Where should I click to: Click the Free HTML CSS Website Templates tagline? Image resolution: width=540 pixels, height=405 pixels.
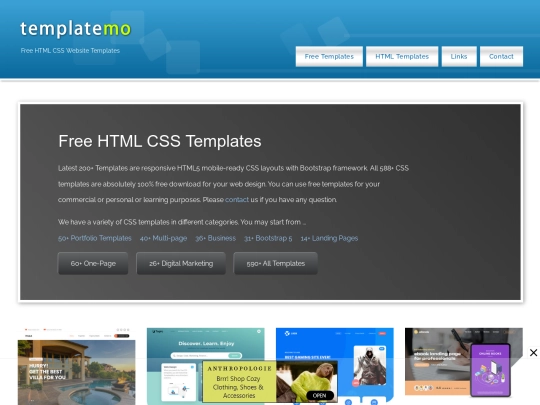click(x=70, y=51)
